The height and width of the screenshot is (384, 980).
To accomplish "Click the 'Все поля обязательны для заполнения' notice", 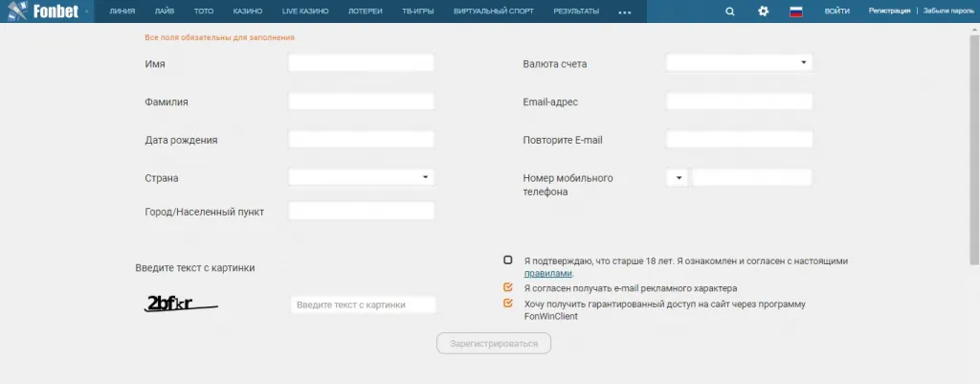I will (x=219, y=37).
